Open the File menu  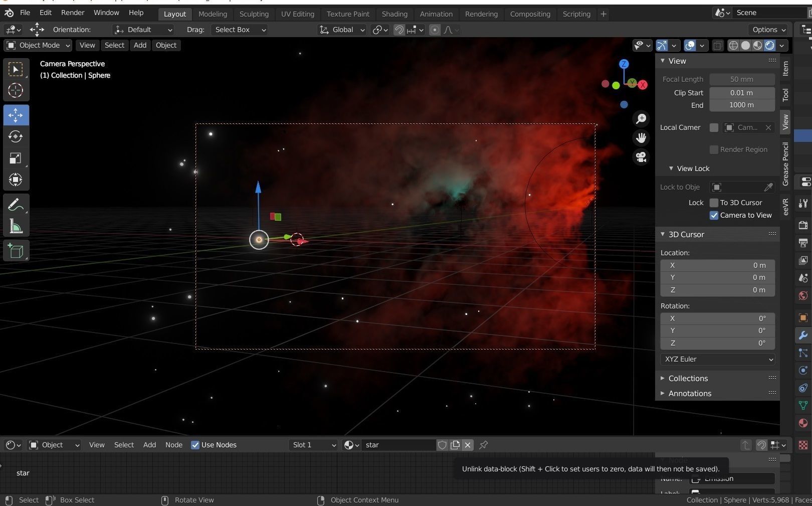[x=25, y=13]
